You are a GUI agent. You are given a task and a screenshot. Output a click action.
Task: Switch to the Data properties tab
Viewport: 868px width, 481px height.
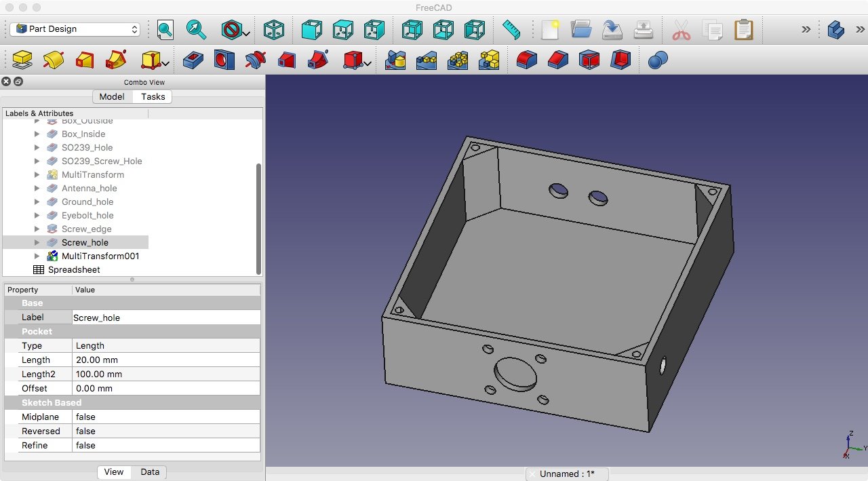click(x=150, y=472)
